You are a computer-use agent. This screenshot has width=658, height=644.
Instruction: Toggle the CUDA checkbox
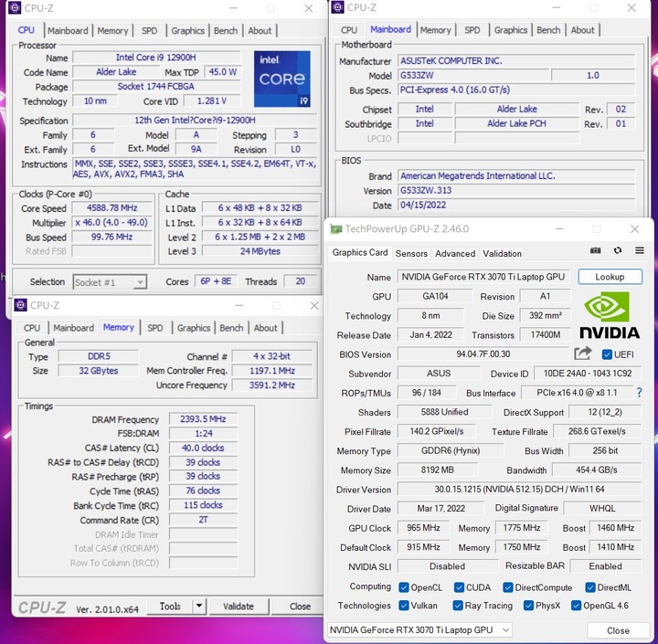coord(459,587)
